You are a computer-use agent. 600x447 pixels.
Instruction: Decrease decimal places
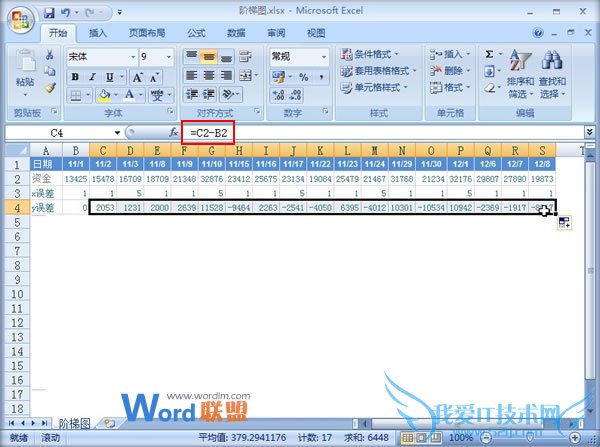295,95
